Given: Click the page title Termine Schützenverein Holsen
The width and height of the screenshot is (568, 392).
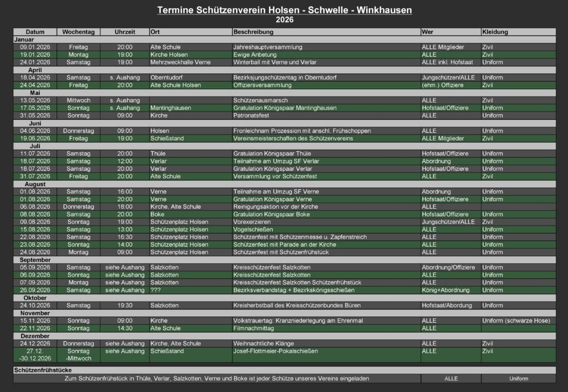Looking at the screenshot, I should click(x=284, y=9).
